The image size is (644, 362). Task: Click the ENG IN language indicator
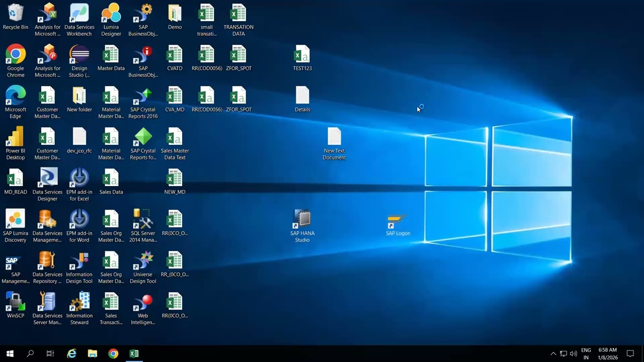point(586,353)
